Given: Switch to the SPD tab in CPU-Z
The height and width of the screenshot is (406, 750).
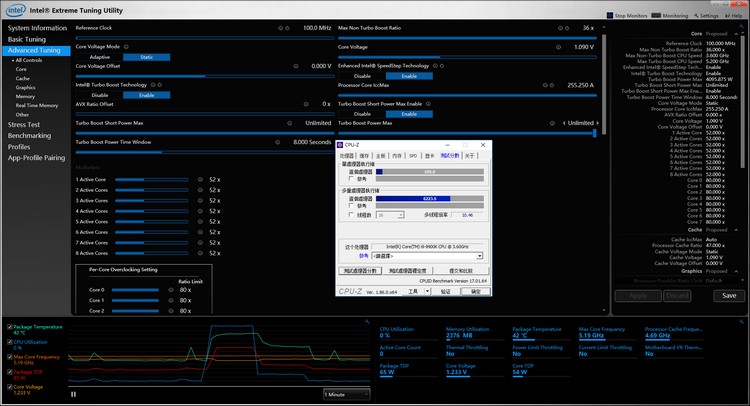Looking at the screenshot, I should pos(413,156).
